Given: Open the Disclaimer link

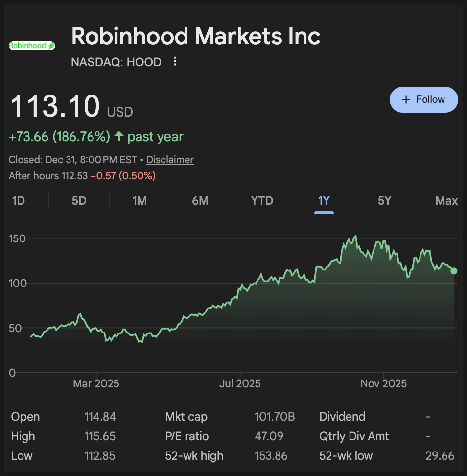Looking at the screenshot, I should point(170,160).
